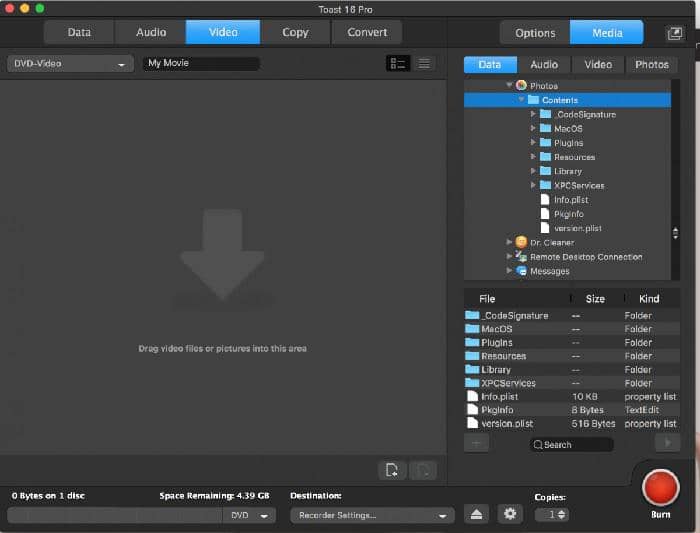The width and height of the screenshot is (700, 533).
Task: Select XPCServices row in file list
Action: (x=572, y=383)
